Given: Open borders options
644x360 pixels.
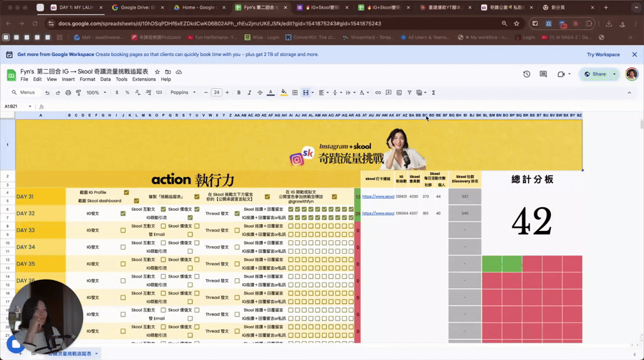Looking at the screenshot, I should 295,93.
